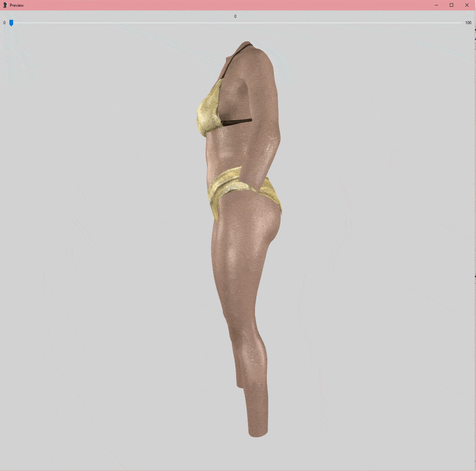Click the slider handle at zero

(11, 23)
